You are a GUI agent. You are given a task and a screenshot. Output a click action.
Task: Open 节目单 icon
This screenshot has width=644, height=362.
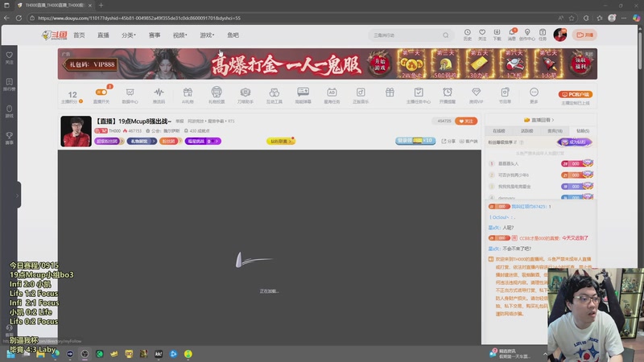[x=505, y=96]
